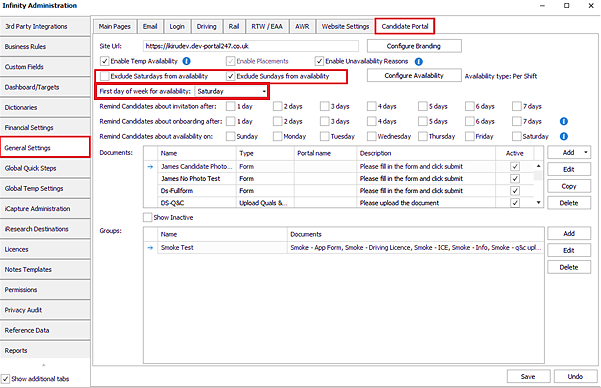Open the AWR tab
The image size is (601, 388).
302,26
